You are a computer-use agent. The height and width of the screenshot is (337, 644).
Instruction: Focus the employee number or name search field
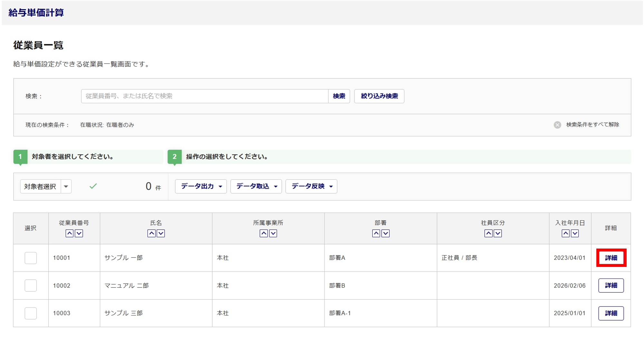pos(204,96)
